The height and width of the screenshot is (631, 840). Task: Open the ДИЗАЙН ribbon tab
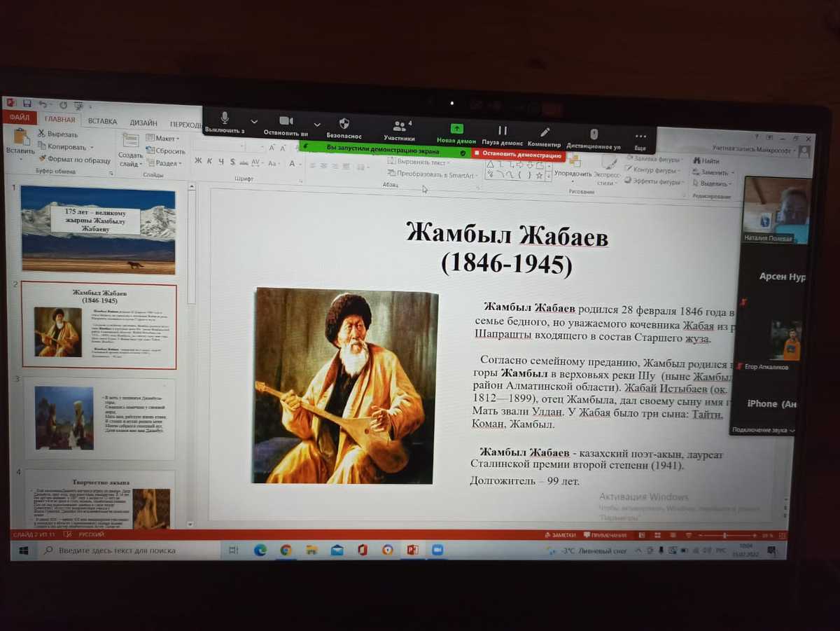pyautogui.click(x=143, y=123)
